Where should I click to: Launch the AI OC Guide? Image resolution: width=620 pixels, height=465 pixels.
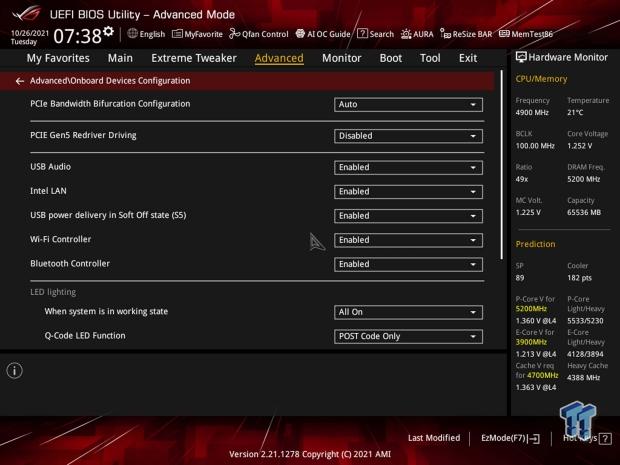point(323,34)
